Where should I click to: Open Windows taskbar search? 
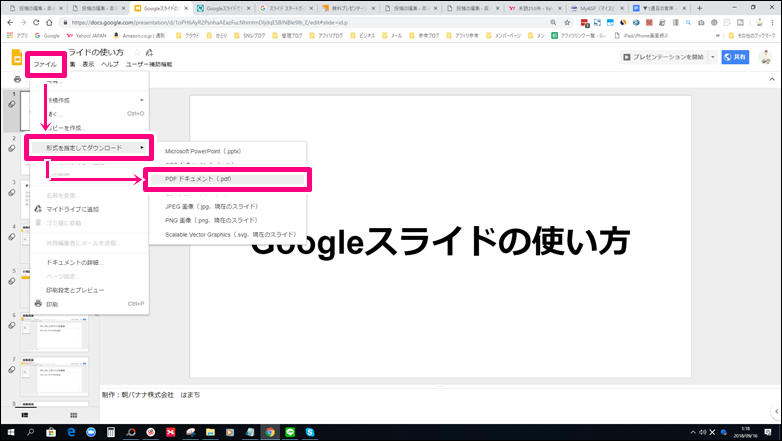coord(30,432)
